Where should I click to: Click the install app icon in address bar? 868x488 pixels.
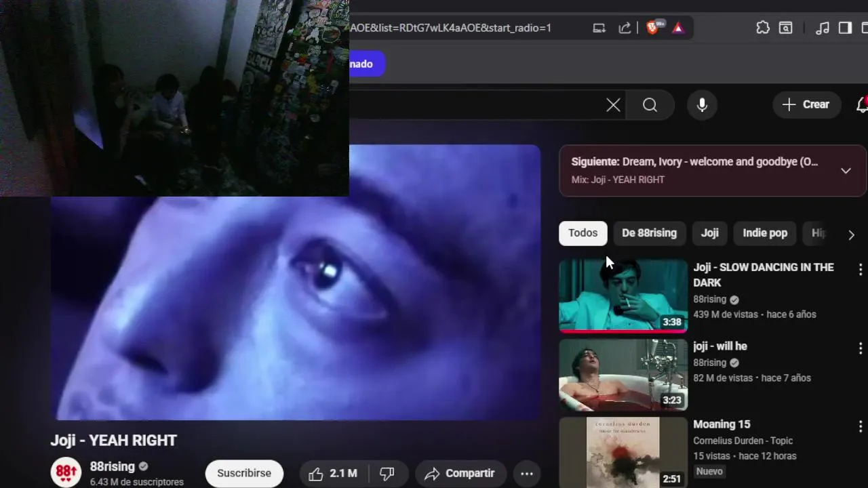click(599, 28)
